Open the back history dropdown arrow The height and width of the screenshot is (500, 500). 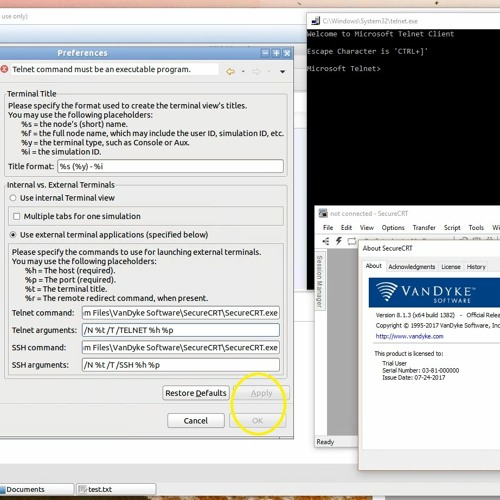[x=243, y=71]
